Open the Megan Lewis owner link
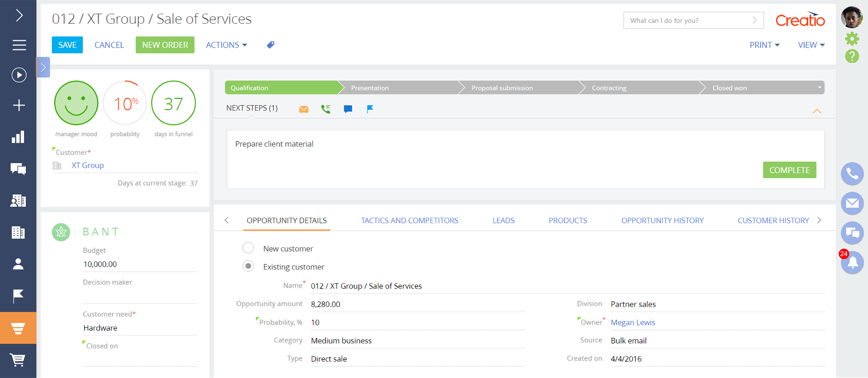 point(633,322)
